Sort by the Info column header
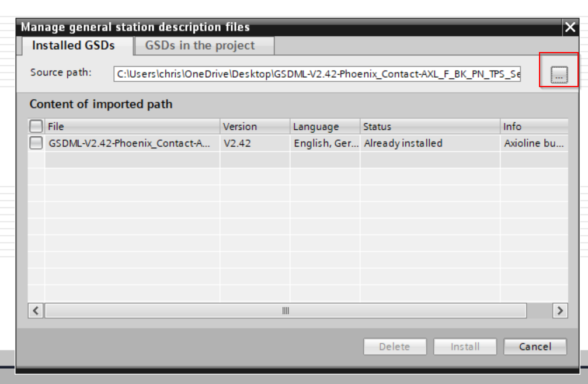The height and width of the screenshot is (384, 588). coord(534,126)
